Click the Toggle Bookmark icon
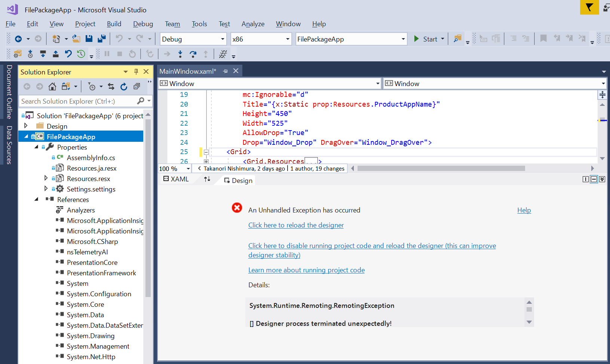This screenshot has width=610, height=364. (x=543, y=38)
